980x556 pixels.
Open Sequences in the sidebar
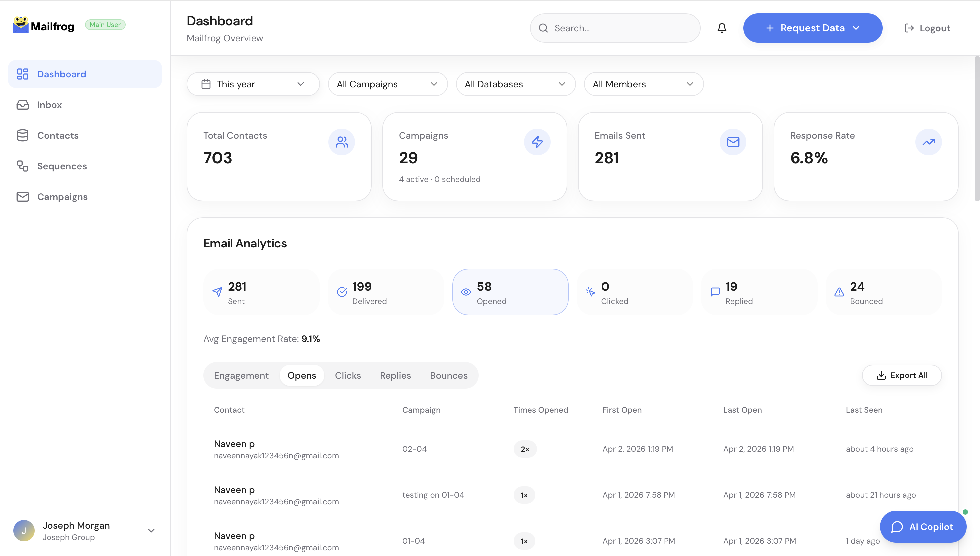pos(62,166)
